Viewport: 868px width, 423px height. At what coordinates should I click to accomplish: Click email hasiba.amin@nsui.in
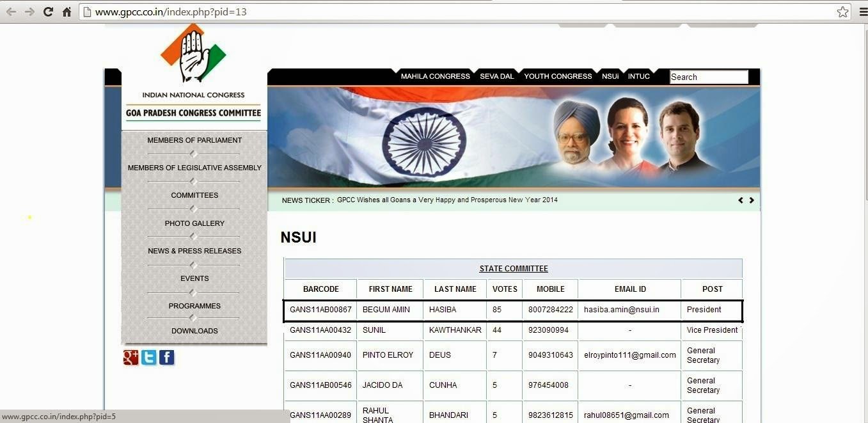point(622,310)
